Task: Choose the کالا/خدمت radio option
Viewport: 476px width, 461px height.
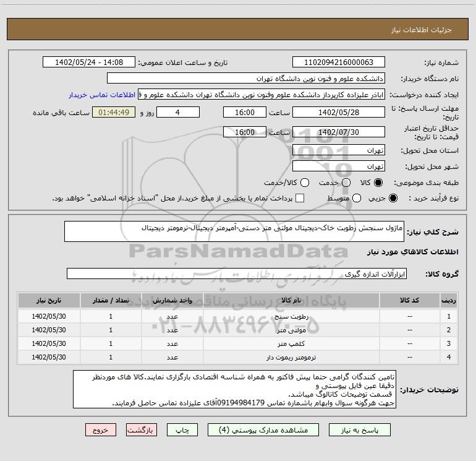Action: 303,183
